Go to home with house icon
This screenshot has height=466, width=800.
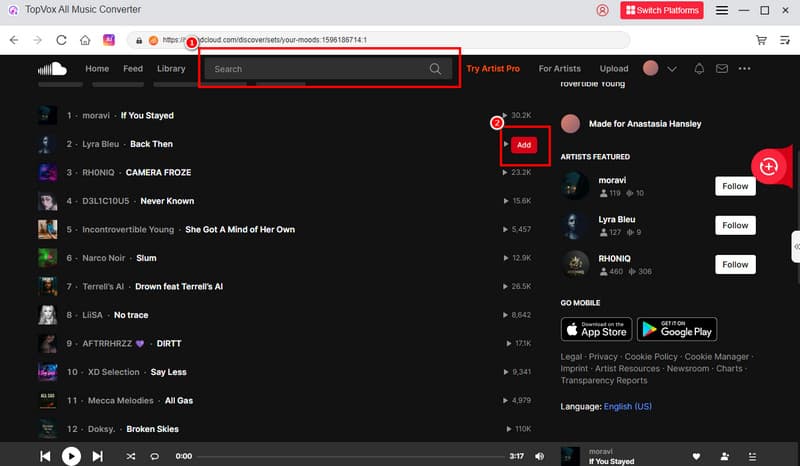pyautogui.click(x=85, y=40)
